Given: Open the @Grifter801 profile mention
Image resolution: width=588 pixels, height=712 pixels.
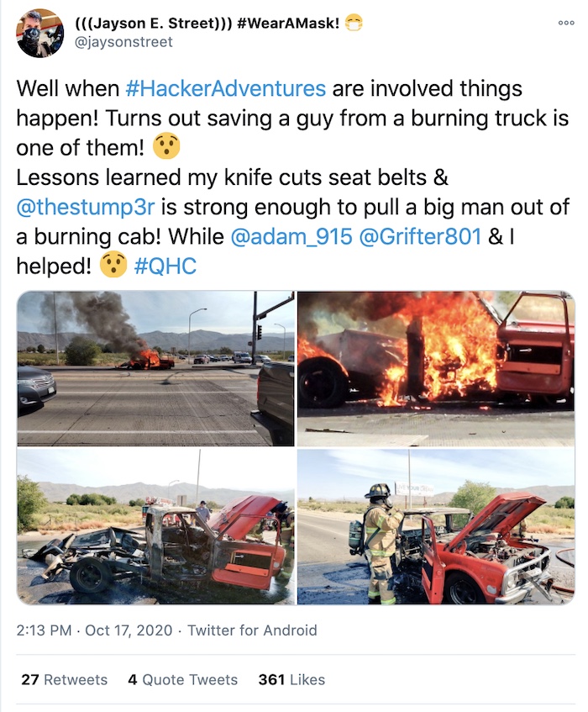Looking at the screenshot, I should coord(420,236).
